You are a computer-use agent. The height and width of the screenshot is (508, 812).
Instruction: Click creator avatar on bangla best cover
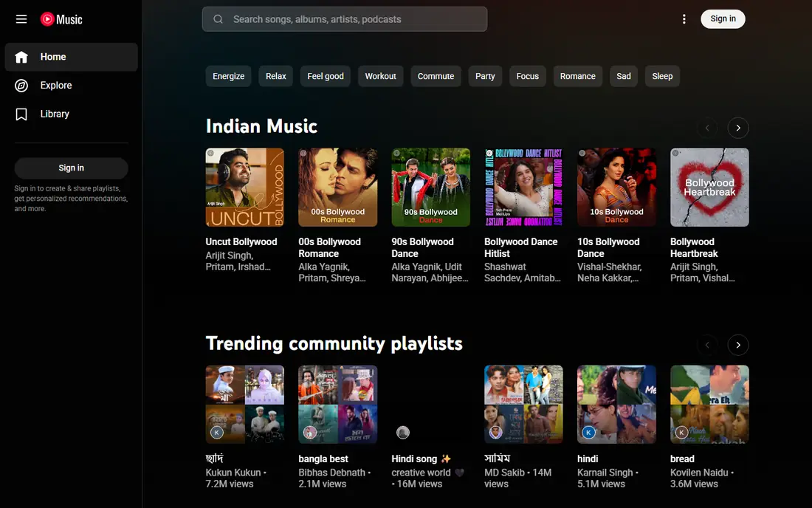point(310,432)
